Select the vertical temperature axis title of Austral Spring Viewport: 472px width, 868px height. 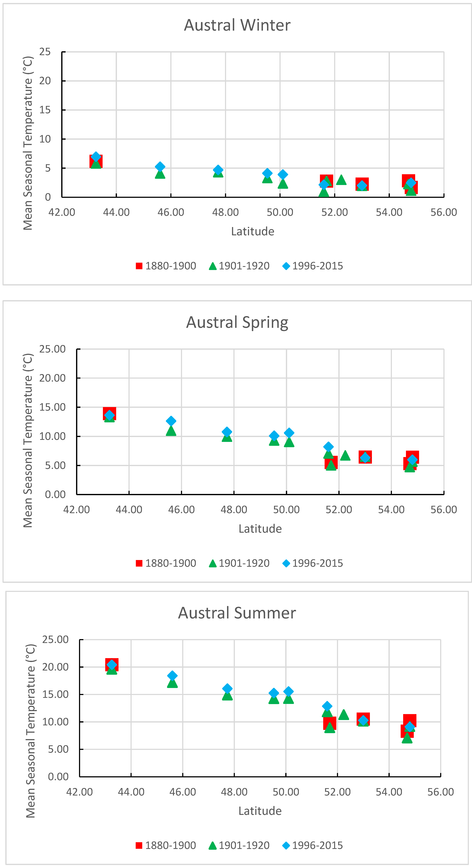pos(28,440)
